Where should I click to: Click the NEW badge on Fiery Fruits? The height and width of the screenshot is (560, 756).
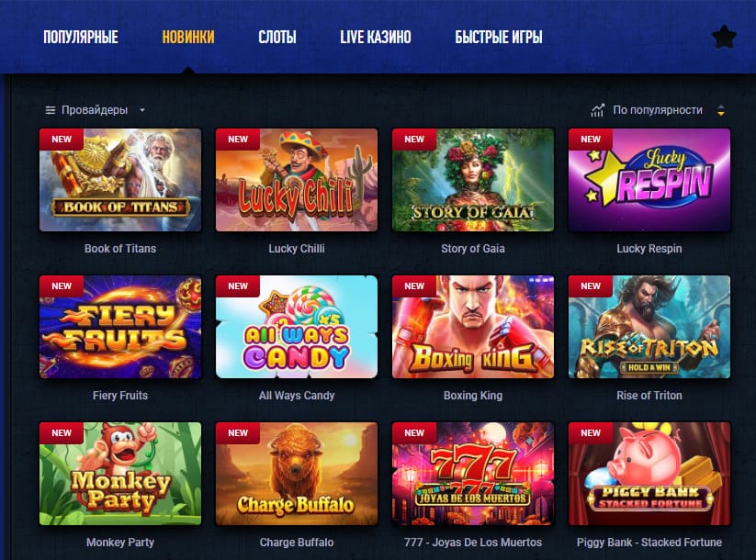(62, 286)
